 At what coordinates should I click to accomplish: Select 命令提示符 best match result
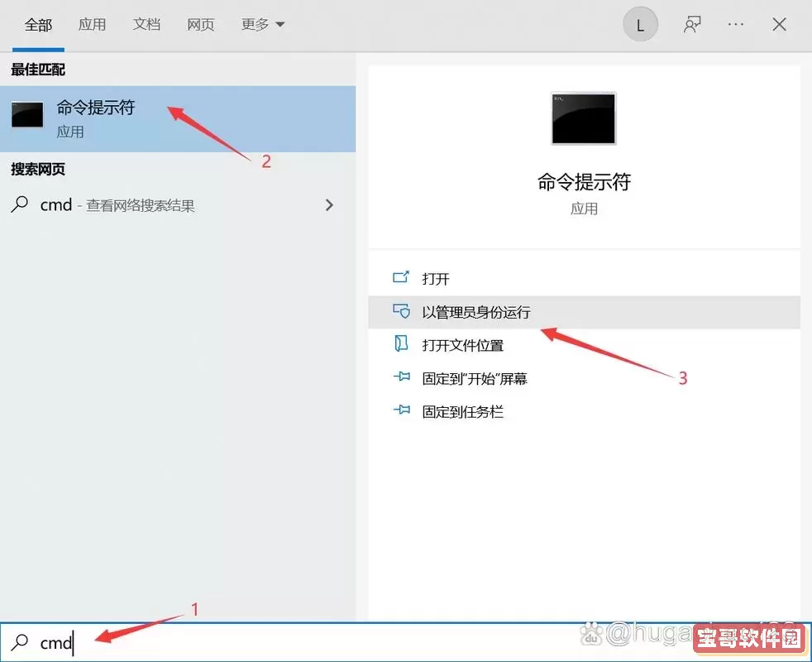[x=178, y=119]
